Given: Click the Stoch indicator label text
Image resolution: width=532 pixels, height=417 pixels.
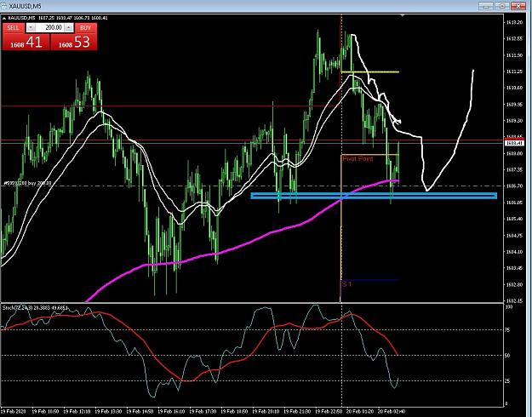Looking at the screenshot, I should (x=35, y=308).
